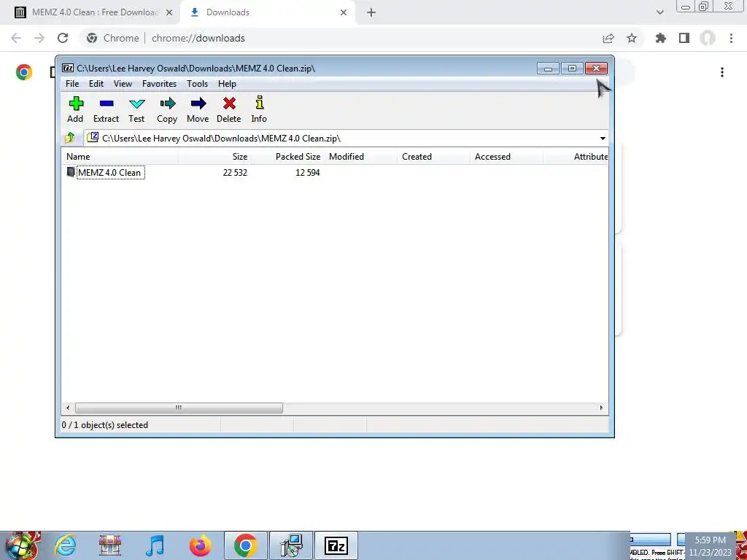Click the 7-Zip taskbar button

(336, 545)
